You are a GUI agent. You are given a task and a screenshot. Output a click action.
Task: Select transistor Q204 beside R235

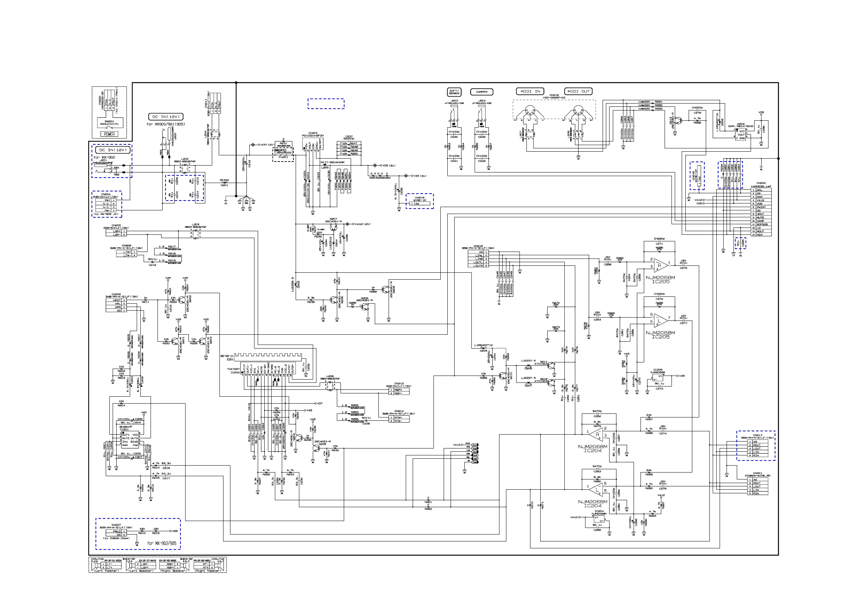coord(299,438)
